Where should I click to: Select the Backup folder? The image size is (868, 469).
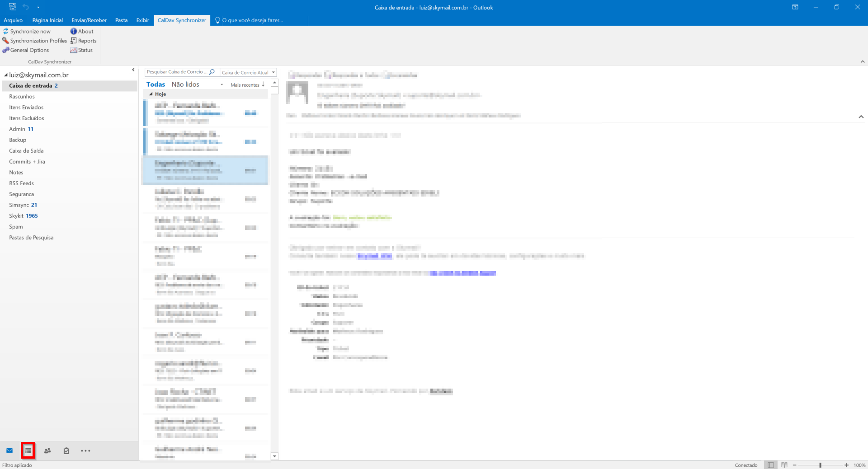70,140
